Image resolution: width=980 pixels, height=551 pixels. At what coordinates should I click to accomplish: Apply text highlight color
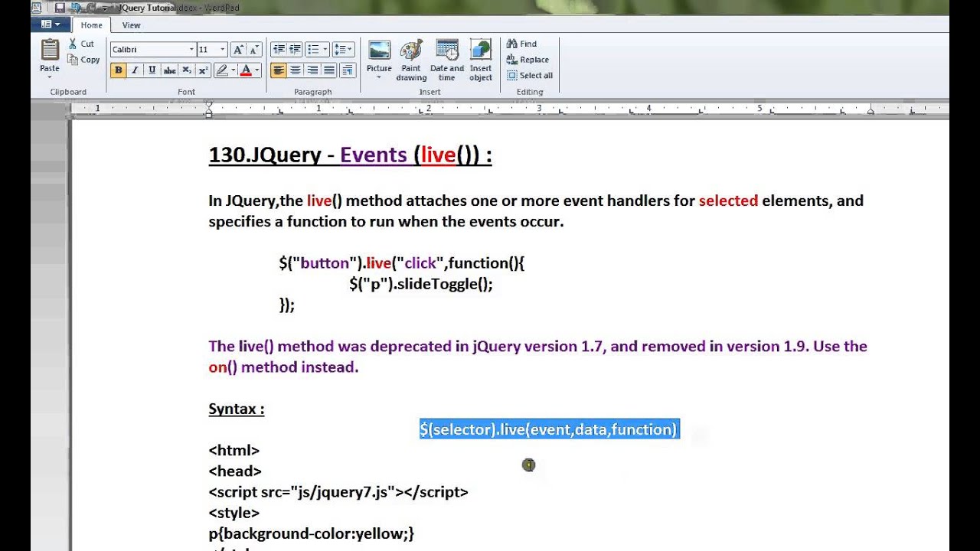[x=222, y=70]
